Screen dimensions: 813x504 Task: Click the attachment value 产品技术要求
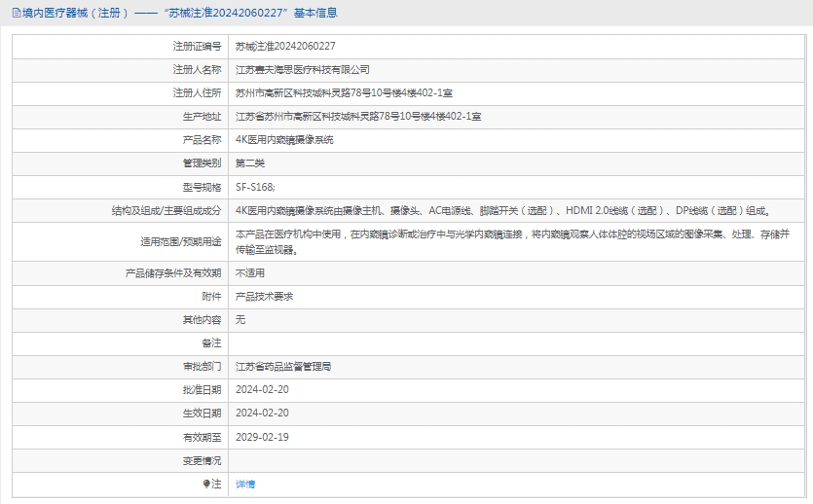tap(264, 296)
